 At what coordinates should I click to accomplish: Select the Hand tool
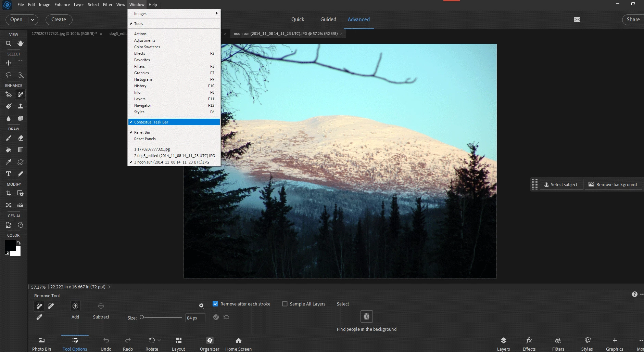pos(21,43)
